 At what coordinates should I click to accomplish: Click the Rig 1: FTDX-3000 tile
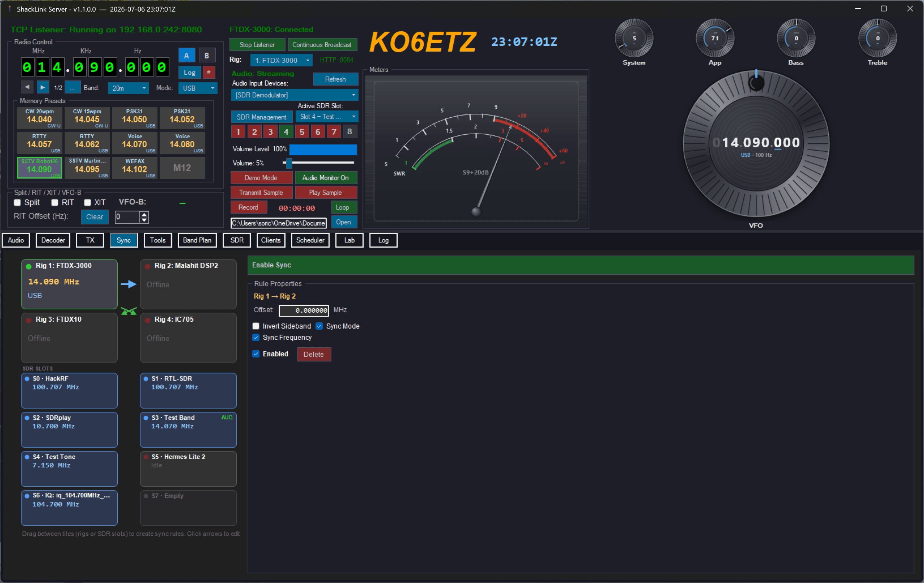[x=69, y=284]
